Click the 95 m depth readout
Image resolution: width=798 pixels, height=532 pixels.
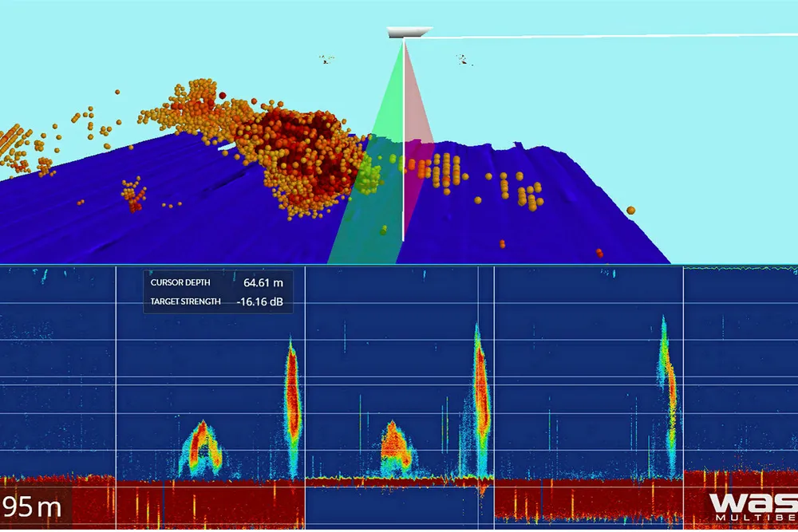32,506
